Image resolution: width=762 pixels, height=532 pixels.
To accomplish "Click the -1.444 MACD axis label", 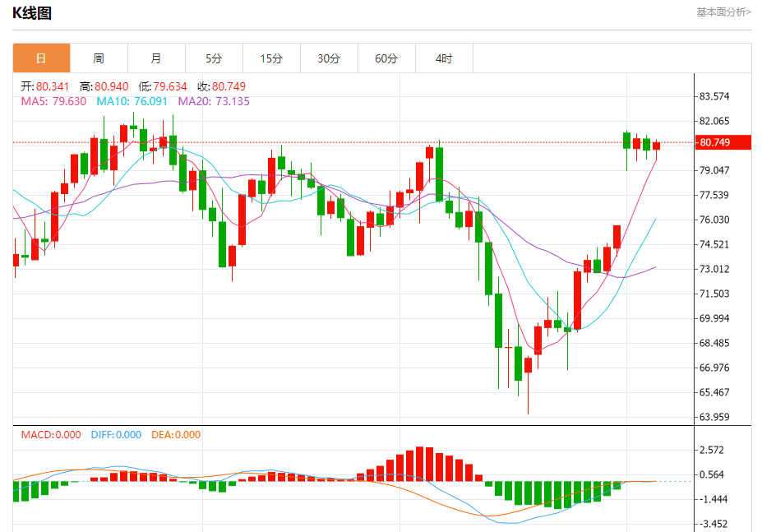I will [x=712, y=499].
